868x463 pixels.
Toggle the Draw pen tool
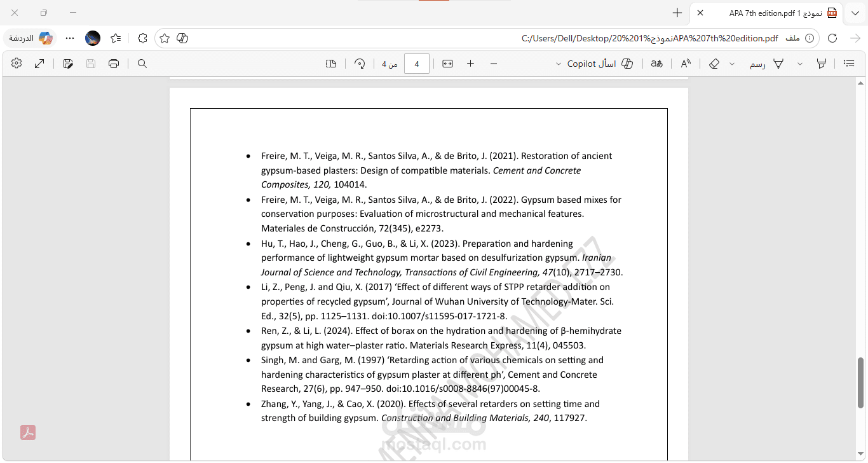click(767, 64)
